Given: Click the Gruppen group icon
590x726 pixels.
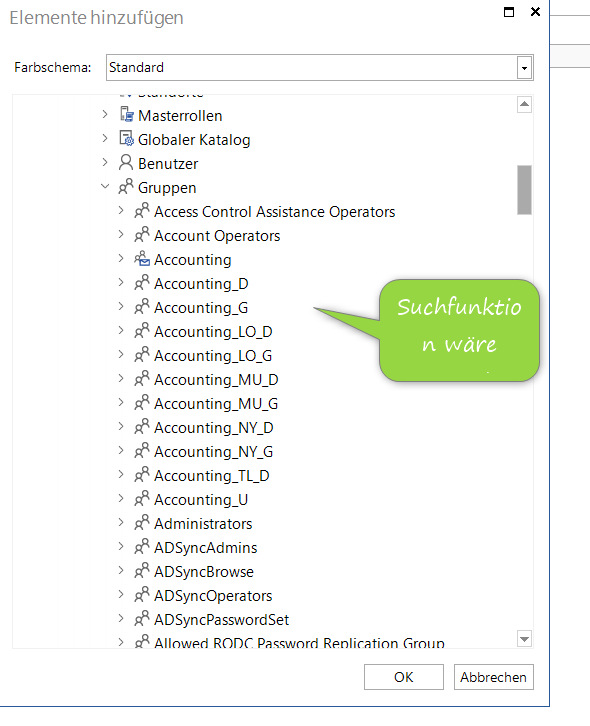Looking at the screenshot, I should [x=126, y=187].
